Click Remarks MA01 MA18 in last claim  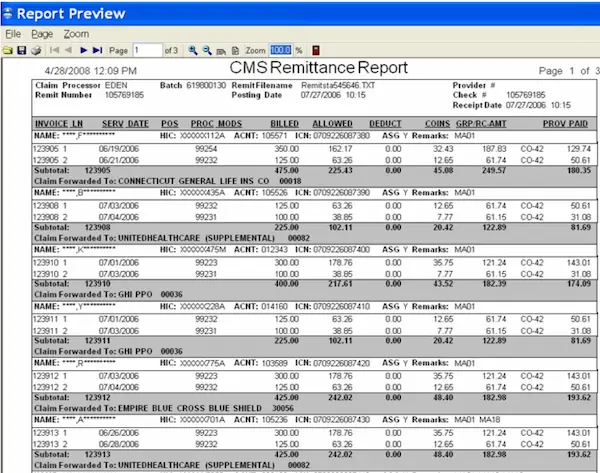point(477,420)
